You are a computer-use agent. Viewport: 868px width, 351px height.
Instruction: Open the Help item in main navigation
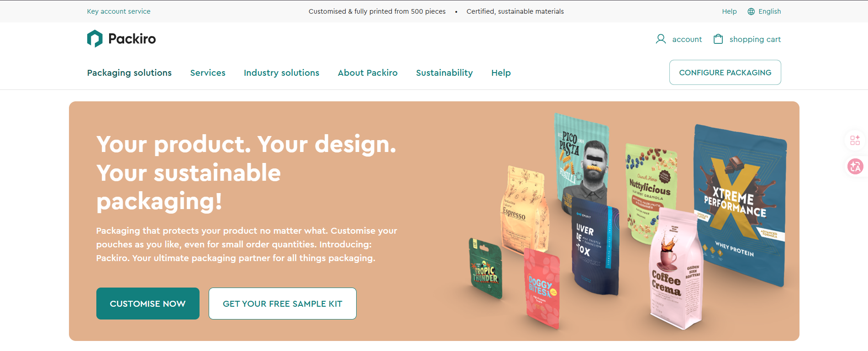501,73
